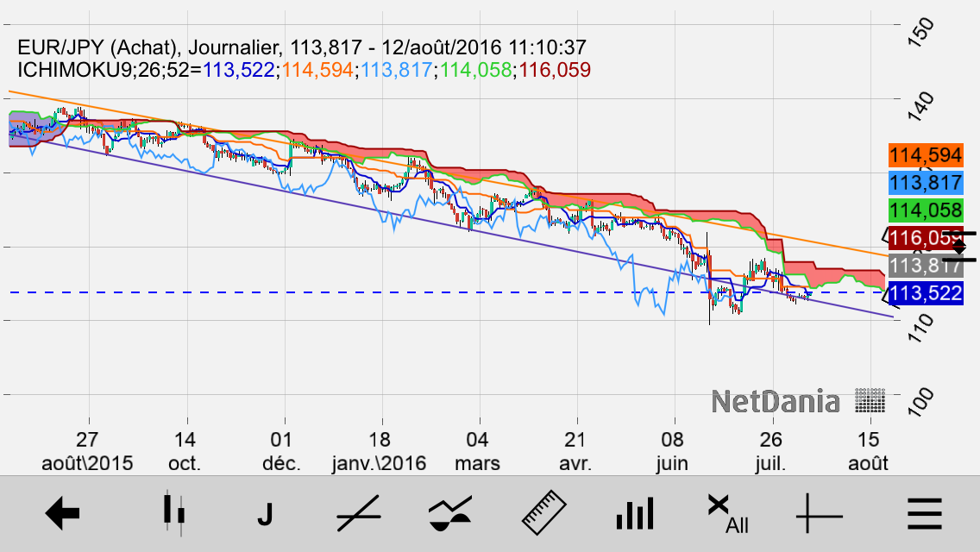Screen dimensions: 980x552
Task: Select the light blue 113,817 price label
Action: click(x=926, y=183)
